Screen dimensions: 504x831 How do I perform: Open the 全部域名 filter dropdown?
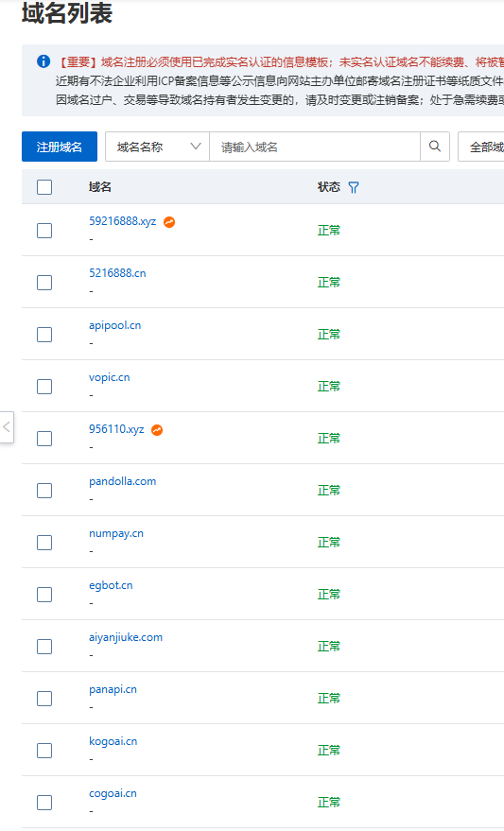[480, 147]
